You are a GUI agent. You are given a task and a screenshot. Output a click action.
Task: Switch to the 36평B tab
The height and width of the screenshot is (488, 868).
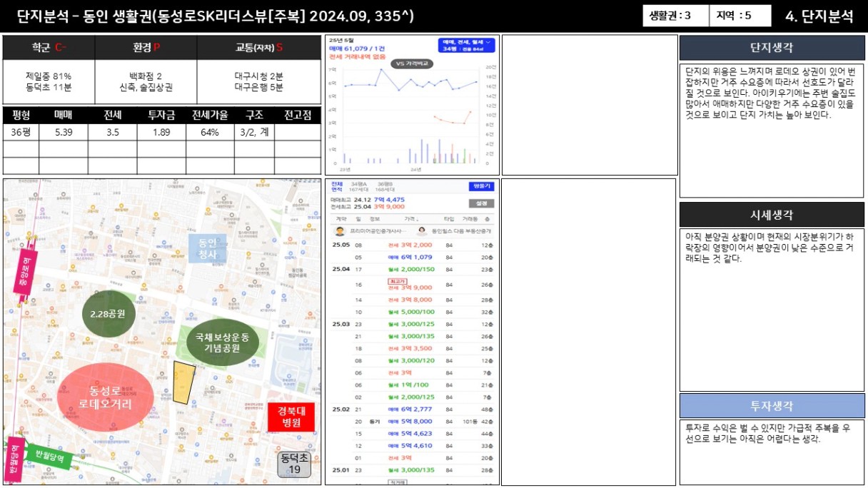click(386, 186)
